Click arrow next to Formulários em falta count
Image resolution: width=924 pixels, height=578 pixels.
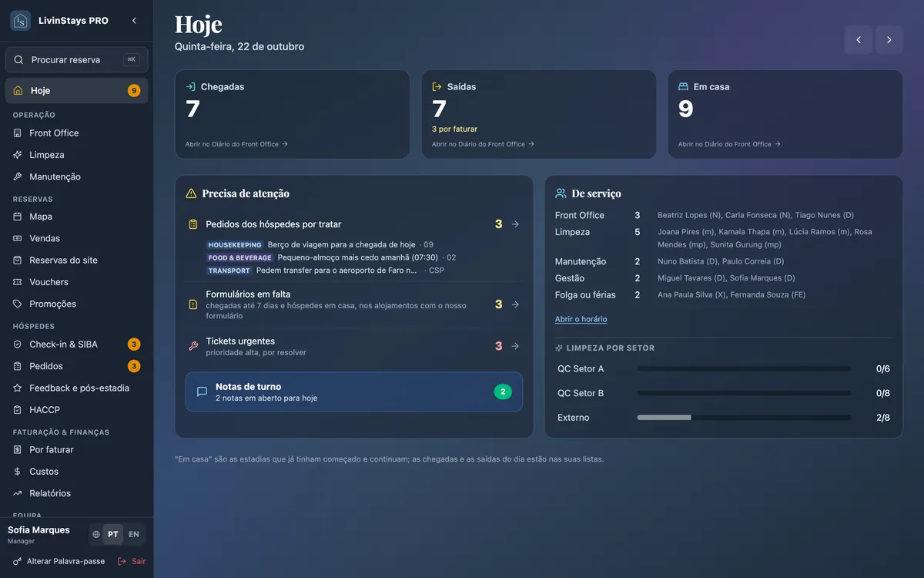[515, 304]
